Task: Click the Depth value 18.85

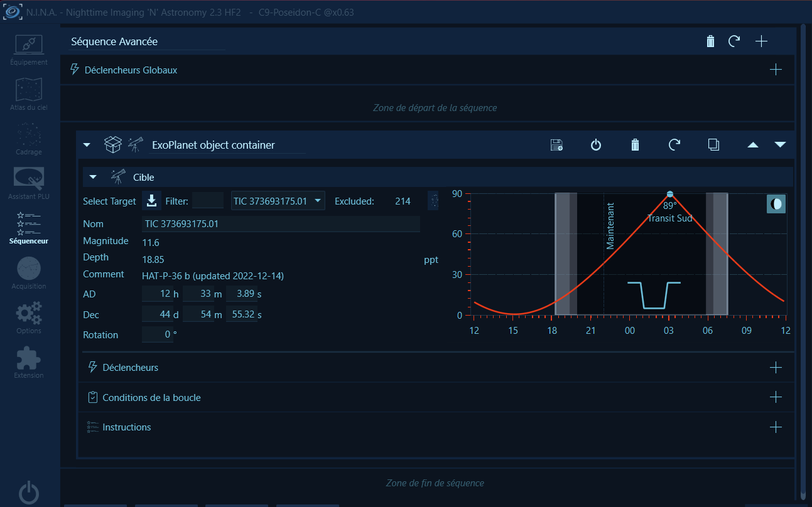Action: click(x=153, y=260)
